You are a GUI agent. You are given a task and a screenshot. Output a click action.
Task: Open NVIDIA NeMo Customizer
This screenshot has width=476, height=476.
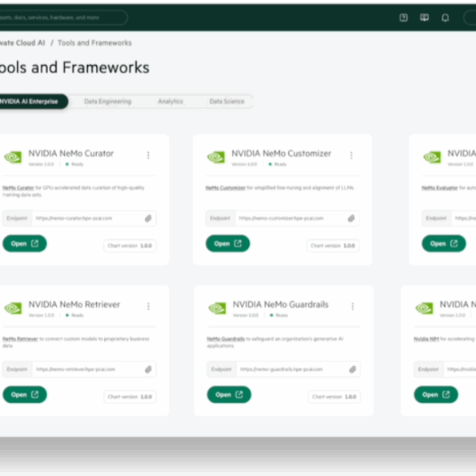[x=228, y=243]
